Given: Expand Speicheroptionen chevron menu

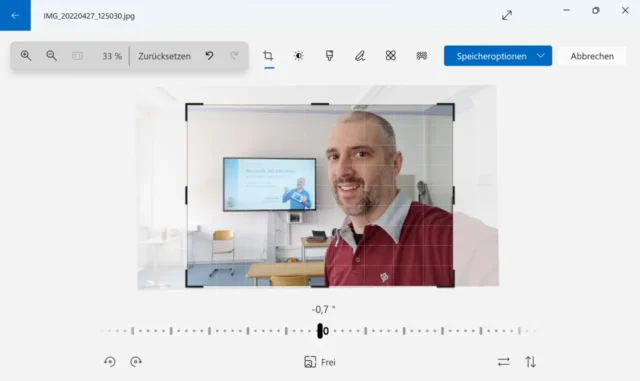Looking at the screenshot, I should pyautogui.click(x=541, y=56).
